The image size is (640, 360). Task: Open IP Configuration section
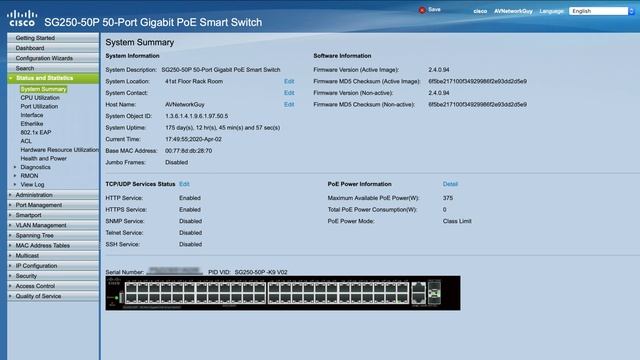[x=53, y=266]
